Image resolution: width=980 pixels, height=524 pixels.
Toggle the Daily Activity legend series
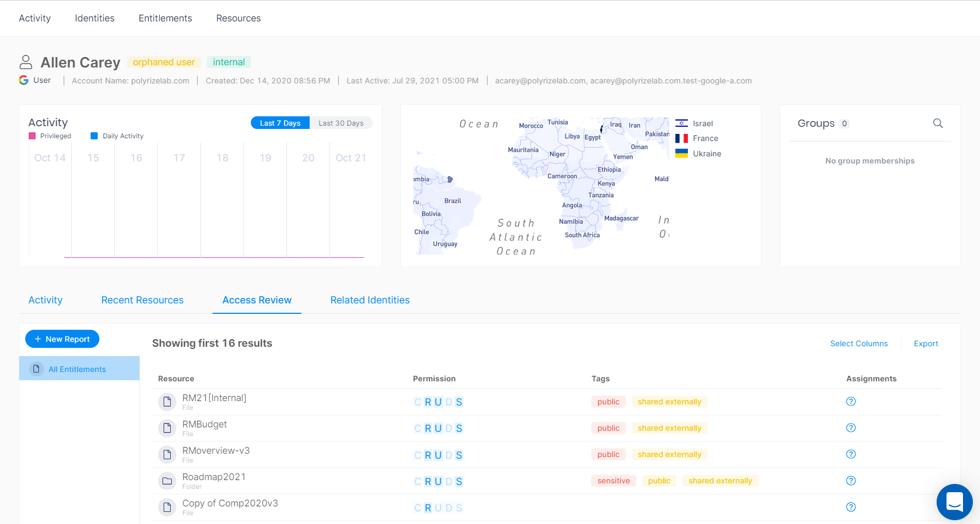[117, 136]
